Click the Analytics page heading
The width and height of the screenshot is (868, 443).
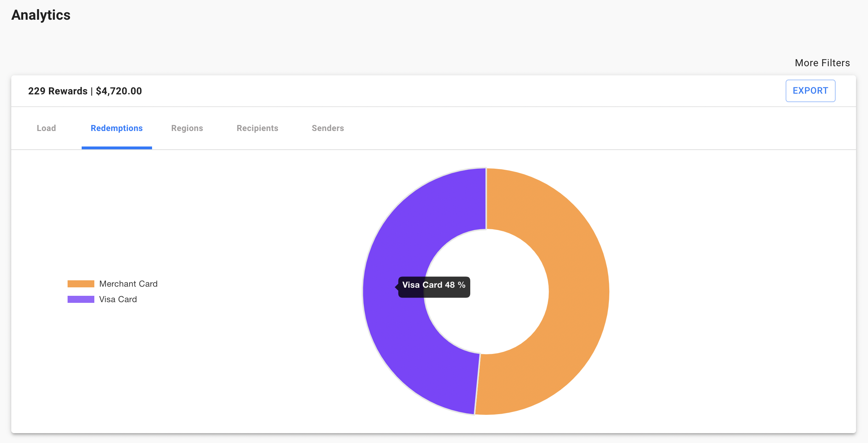tap(41, 15)
